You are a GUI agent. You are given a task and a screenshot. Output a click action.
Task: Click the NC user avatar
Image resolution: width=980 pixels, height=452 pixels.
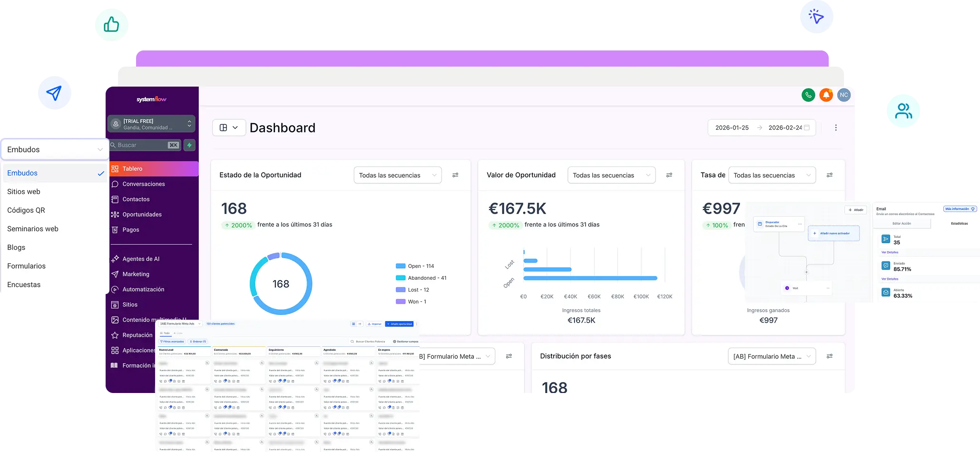click(843, 95)
